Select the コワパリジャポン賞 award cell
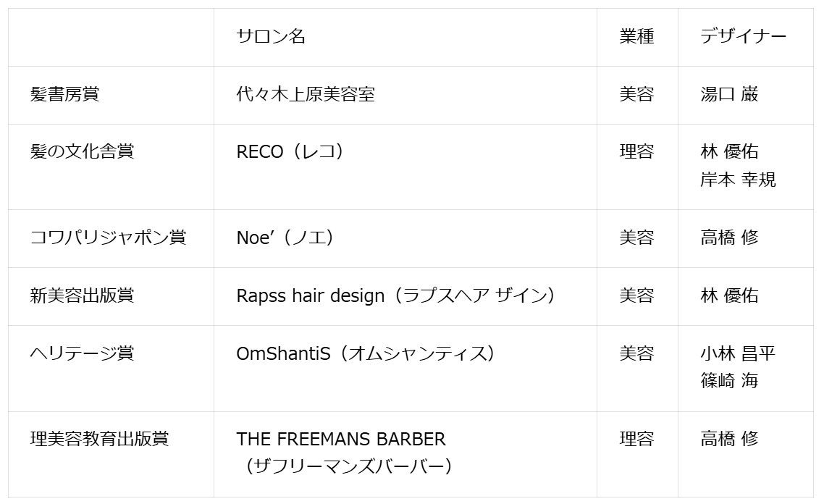Screen dimensions: 824x504 click(108, 238)
